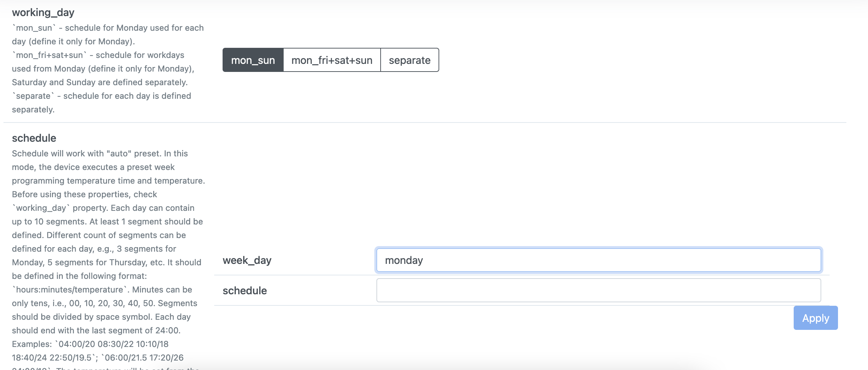This screenshot has height=370, width=868.
Task: Expand the week_day selector showing monday
Action: (x=598, y=260)
